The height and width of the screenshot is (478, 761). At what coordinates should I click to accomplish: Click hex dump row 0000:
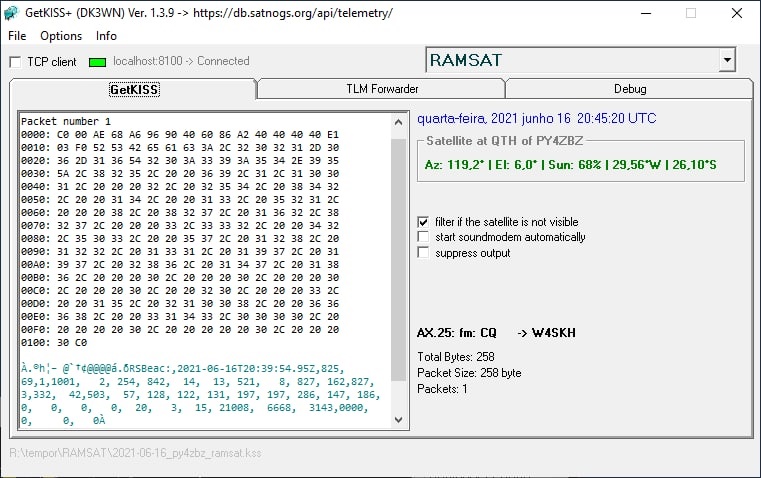[180, 134]
